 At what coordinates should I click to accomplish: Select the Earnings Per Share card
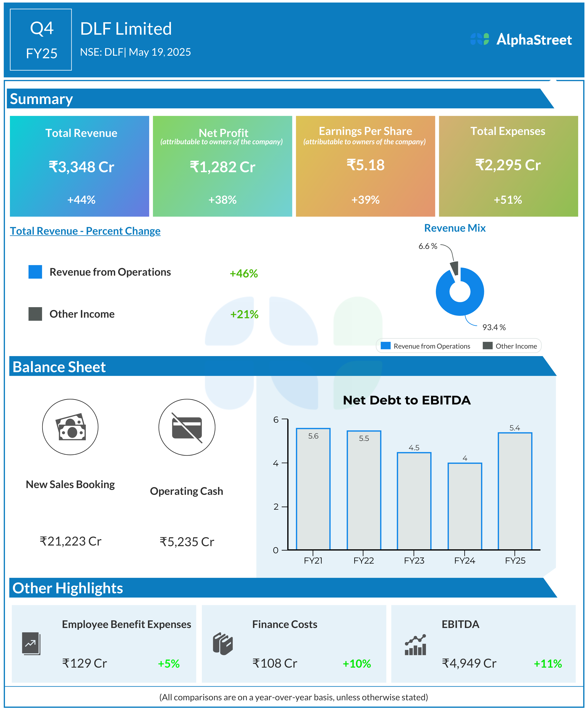coord(365,166)
